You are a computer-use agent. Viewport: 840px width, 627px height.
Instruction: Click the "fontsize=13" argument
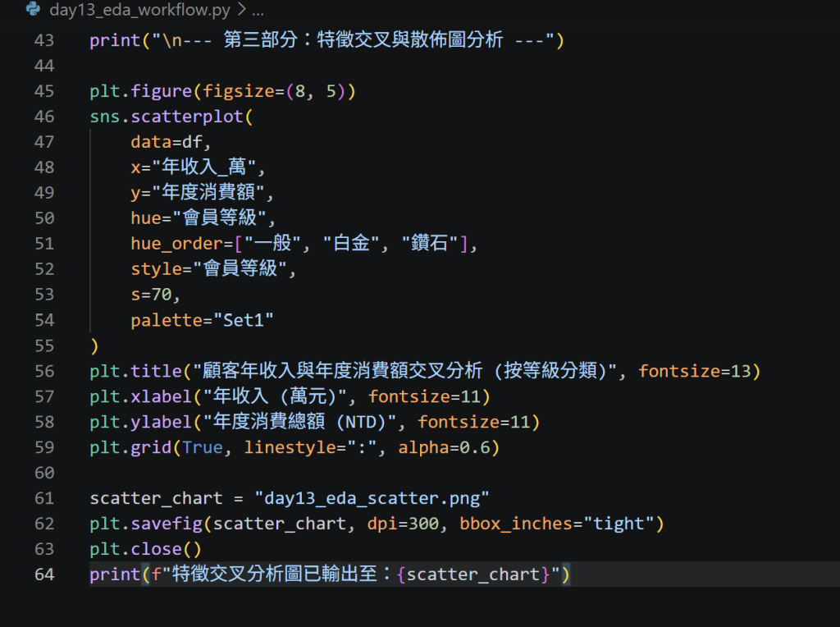[694, 372]
